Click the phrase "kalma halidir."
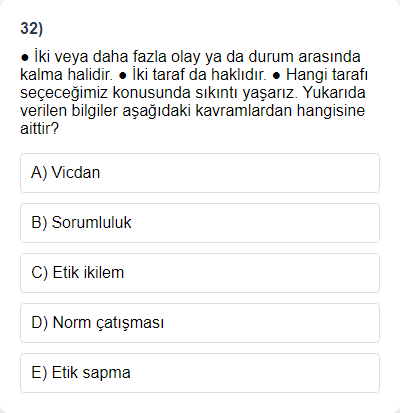 (67, 75)
